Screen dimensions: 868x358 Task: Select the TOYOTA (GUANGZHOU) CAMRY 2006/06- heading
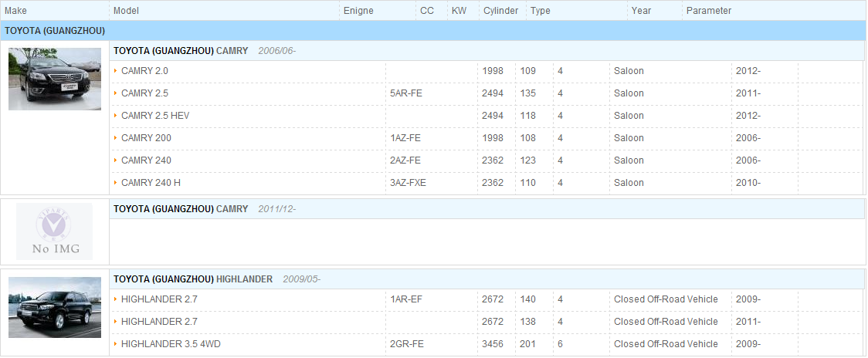click(205, 51)
